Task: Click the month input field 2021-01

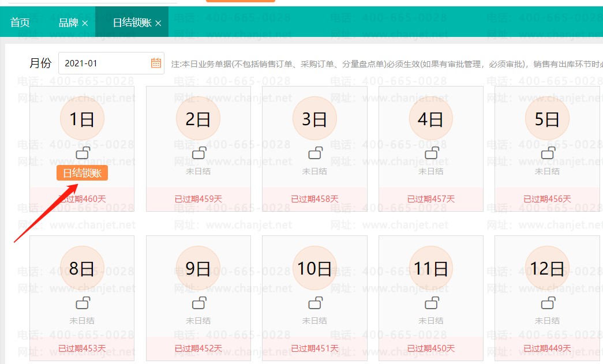Action: [111, 63]
